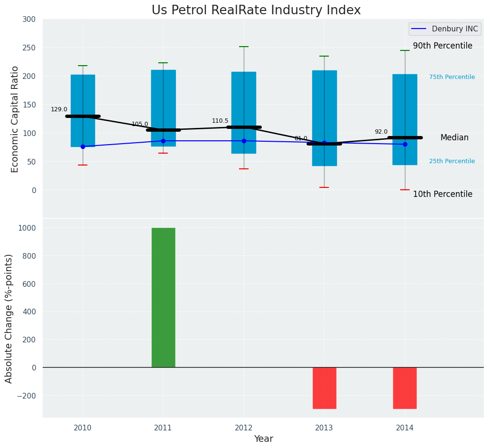Click the Denbury data point for 2011
The image size is (489, 448).
tap(163, 141)
